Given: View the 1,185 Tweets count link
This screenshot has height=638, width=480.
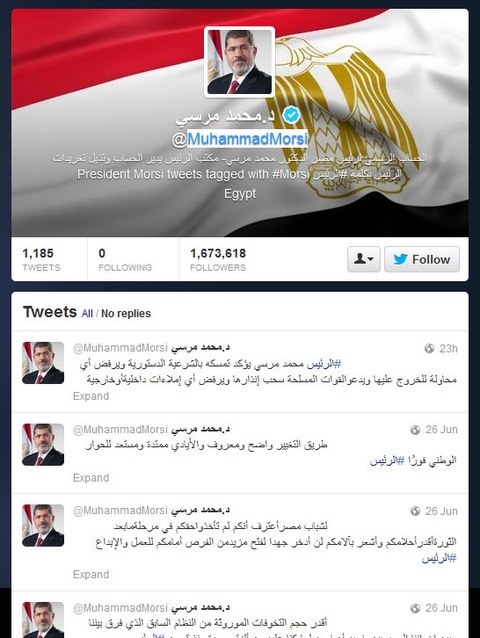Looking at the screenshot, I should 41,259.
